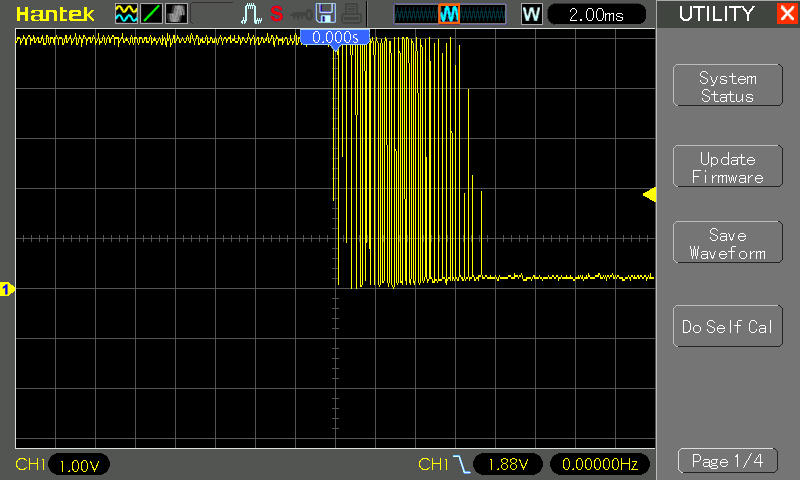The image size is (800, 480).
Task: Close the UTILITY menu panel
Action: [786, 14]
